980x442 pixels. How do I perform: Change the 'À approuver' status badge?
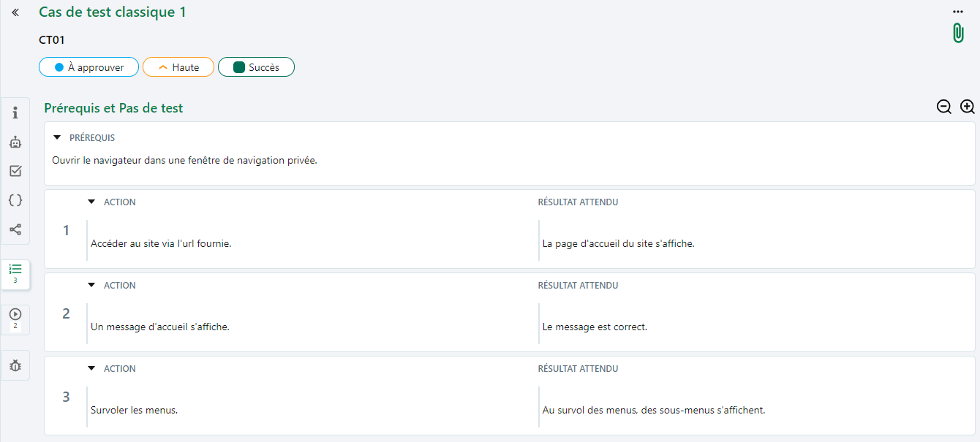[88, 67]
